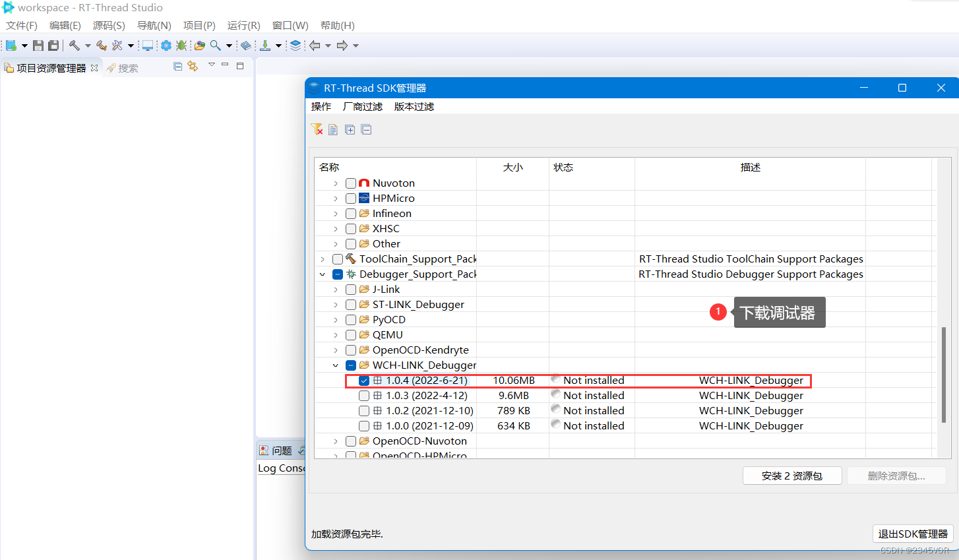Viewport: 959px width, 560px height.
Task: Open the log view icon in SDK manager
Action: point(332,129)
